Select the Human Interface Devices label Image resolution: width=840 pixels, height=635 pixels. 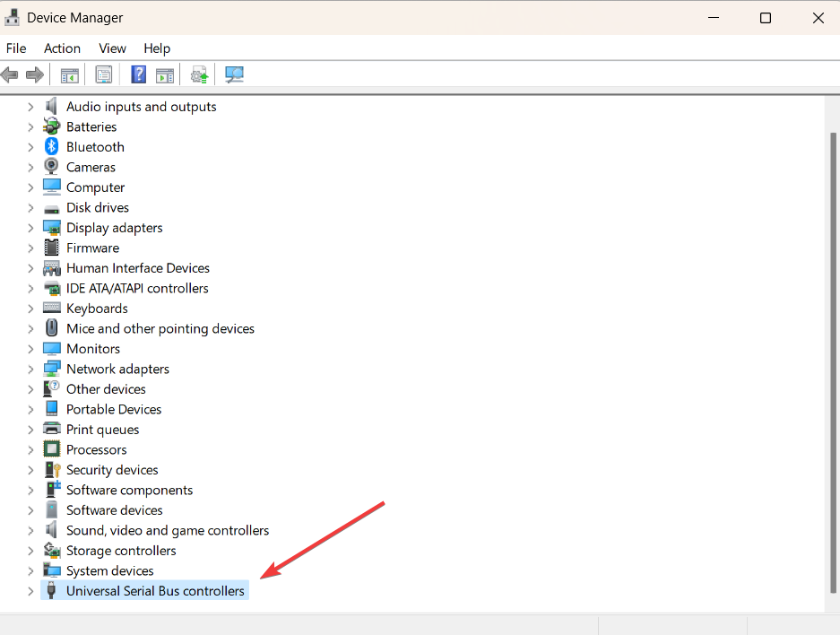point(138,268)
